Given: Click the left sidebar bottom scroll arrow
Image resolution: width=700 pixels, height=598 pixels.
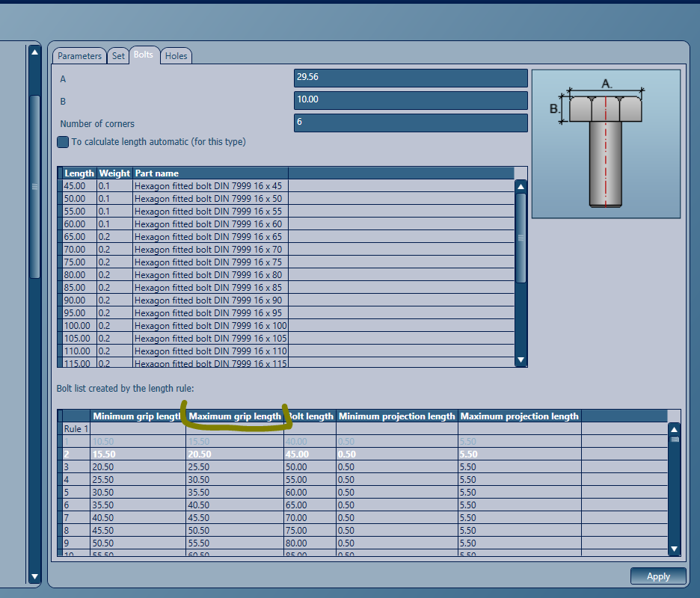Looking at the screenshot, I should [x=34, y=576].
